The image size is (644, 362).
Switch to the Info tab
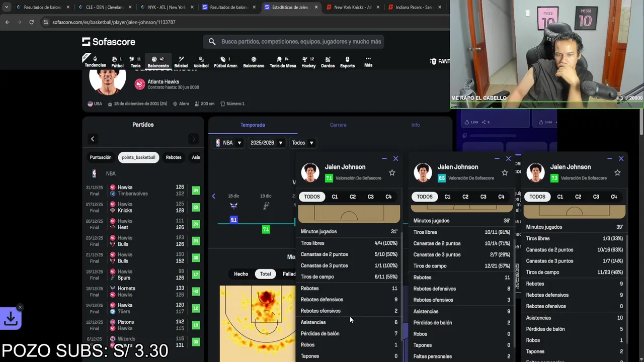416,125
